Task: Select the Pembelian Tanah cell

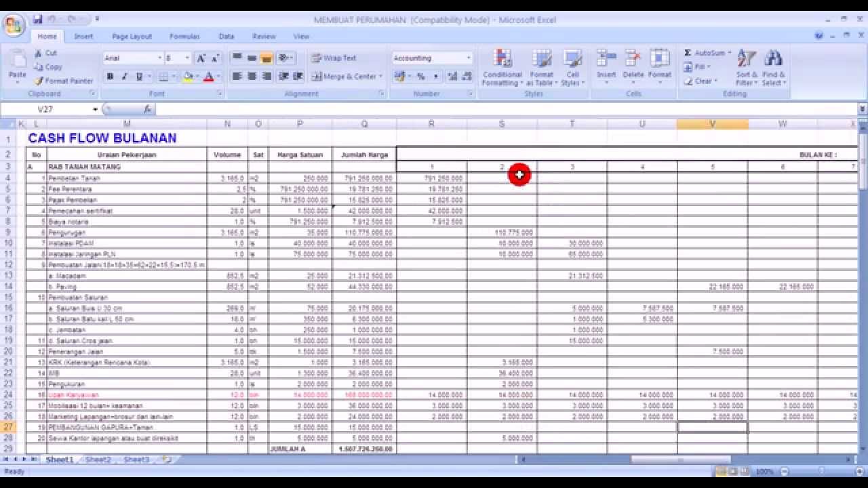Action: (127, 178)
